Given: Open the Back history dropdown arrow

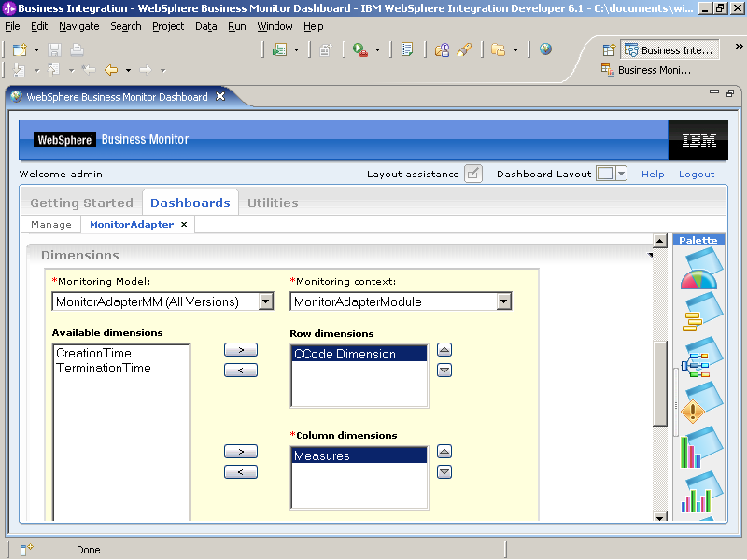Looking at the screenshot, I should point(128,71).
